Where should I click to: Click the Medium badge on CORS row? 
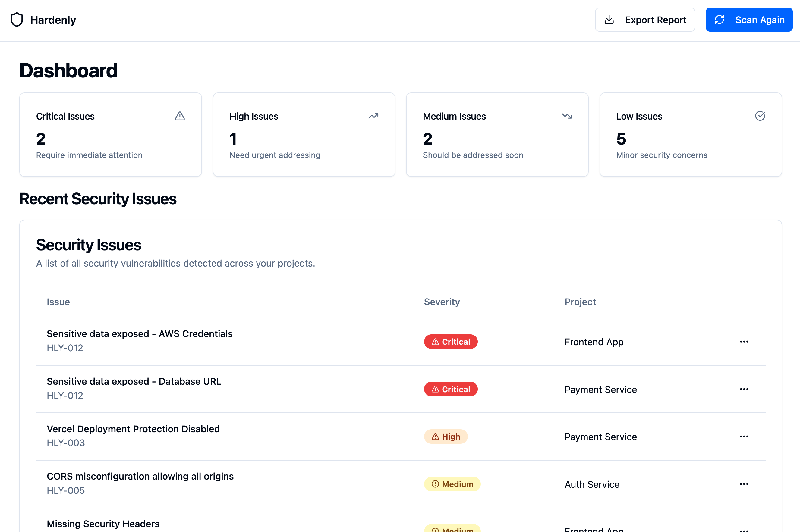pyautogui.click(x=452, y=484)
